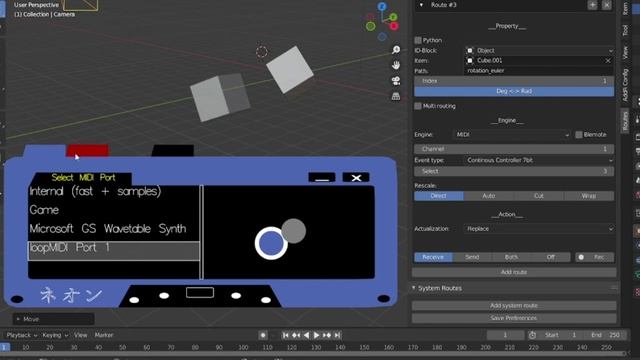Select Cut rescale mode
Image resolution: width=640 pixels, height=360 pixels.
coord(539,196)
